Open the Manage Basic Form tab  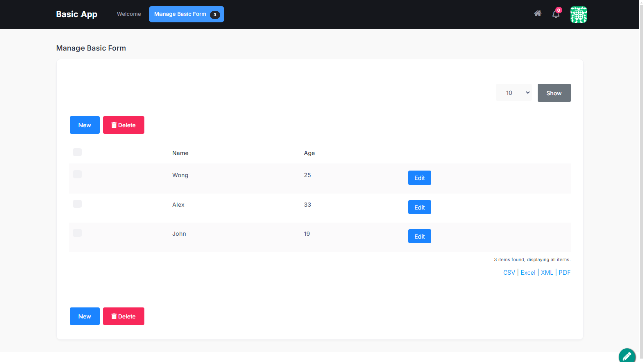186,14
